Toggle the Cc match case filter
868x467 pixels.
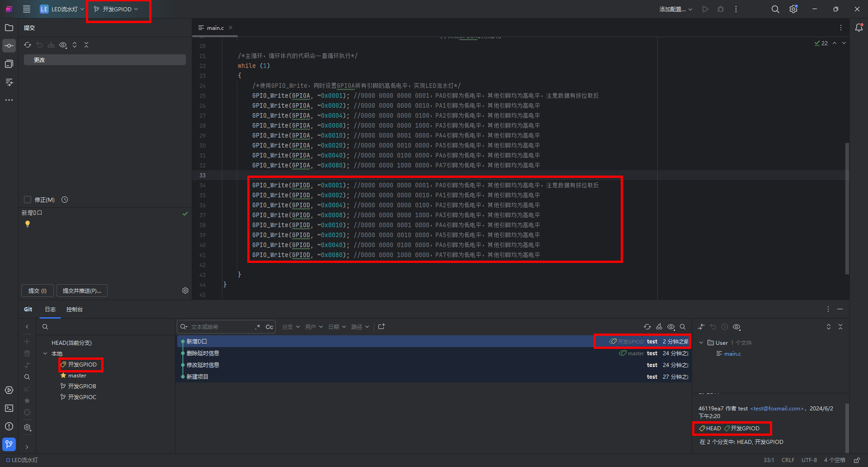pyautogui.click(x=269, y=327)
